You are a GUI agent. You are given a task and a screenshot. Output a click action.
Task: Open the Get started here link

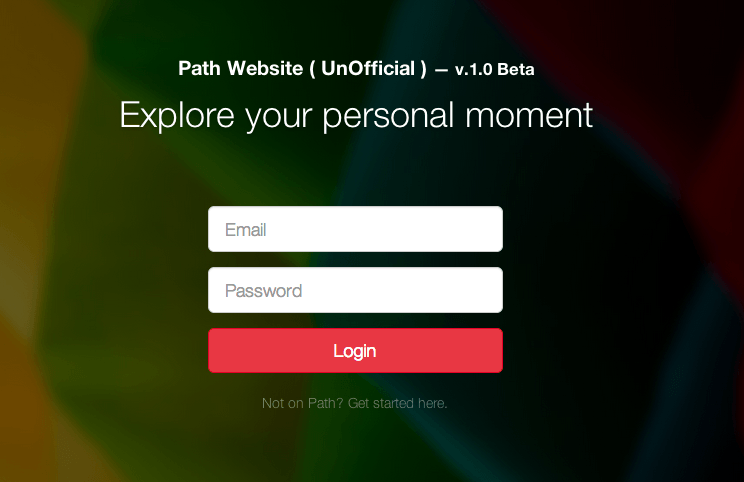click(397, 403)
